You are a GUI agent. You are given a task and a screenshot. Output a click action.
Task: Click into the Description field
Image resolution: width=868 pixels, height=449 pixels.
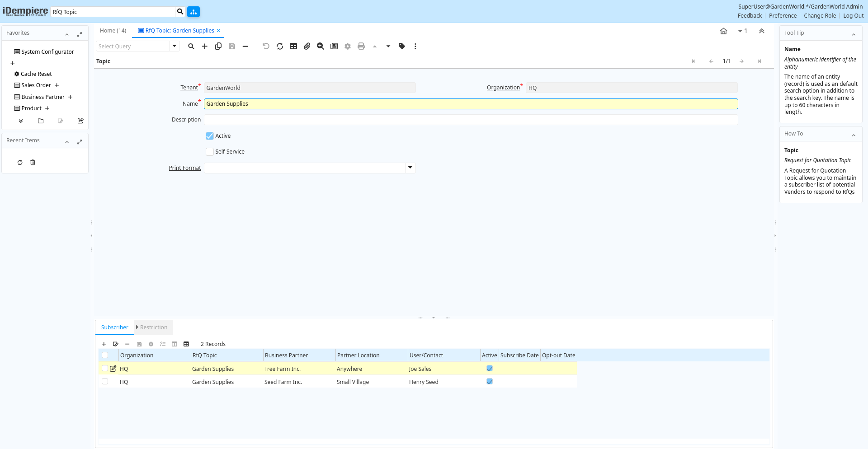(x=471, y=120)
